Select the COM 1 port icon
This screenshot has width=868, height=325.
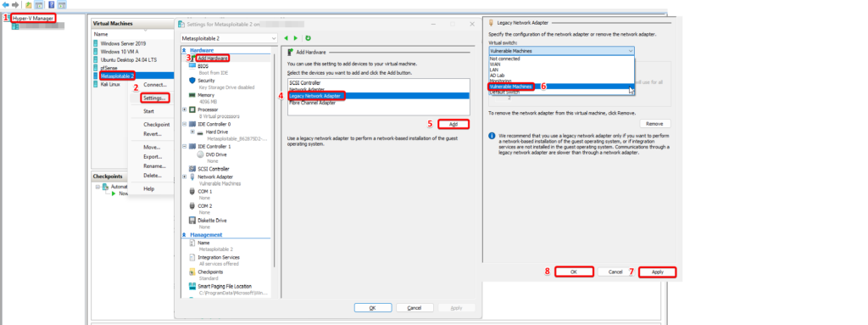[192, 191]
